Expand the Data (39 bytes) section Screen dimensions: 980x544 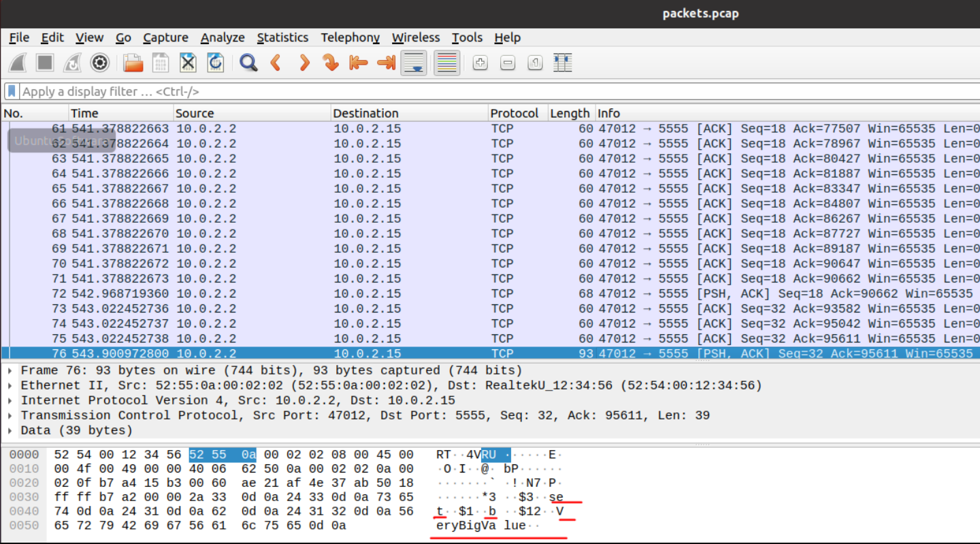click(x=11, y=430)
